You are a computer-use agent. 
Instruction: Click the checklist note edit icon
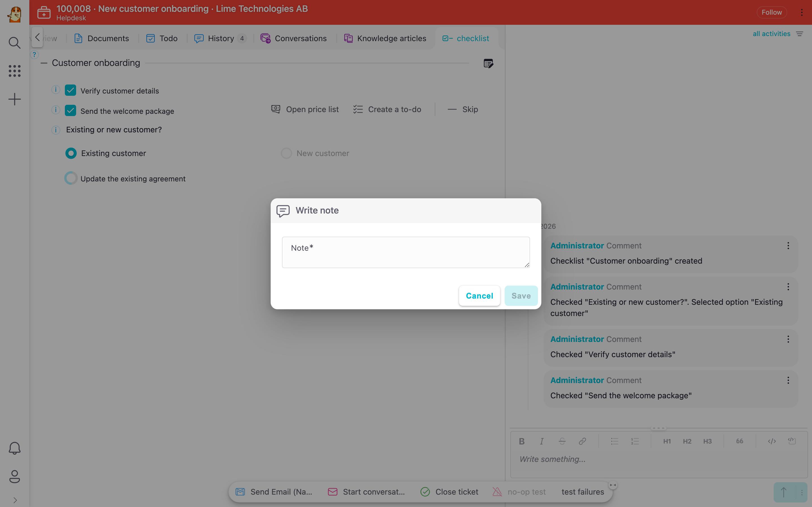tap(488, 63)
